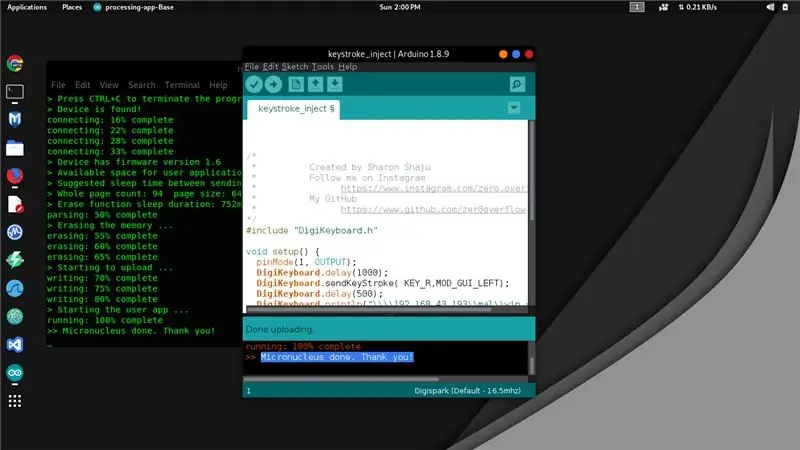The height and width of the screenshot is (450, 800).
Task: Click the Save sketch down-arrow icon
Action: 335,84
